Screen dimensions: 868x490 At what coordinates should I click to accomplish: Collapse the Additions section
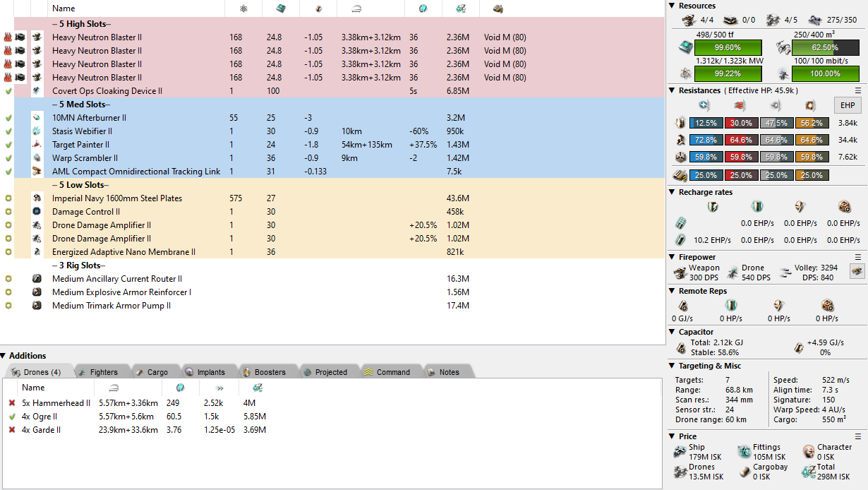4,356
